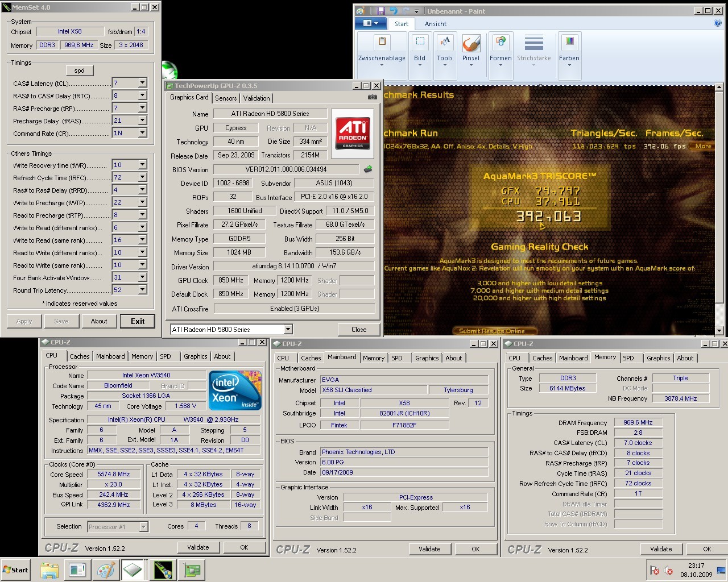Click the About button in MemSet
Viewport: 728px width, 582px height.
pos(99,321)
